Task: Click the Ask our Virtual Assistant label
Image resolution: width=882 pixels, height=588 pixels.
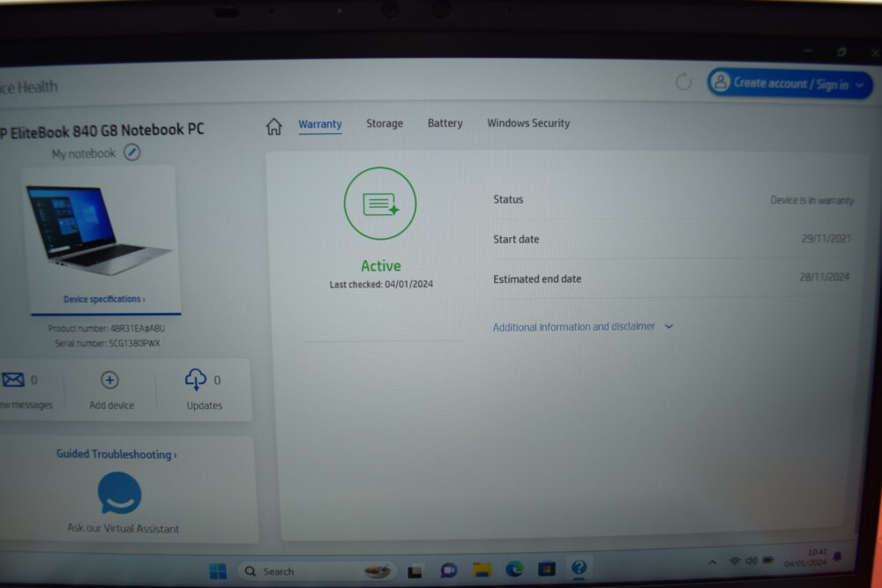Action: [x=123, y=528]
